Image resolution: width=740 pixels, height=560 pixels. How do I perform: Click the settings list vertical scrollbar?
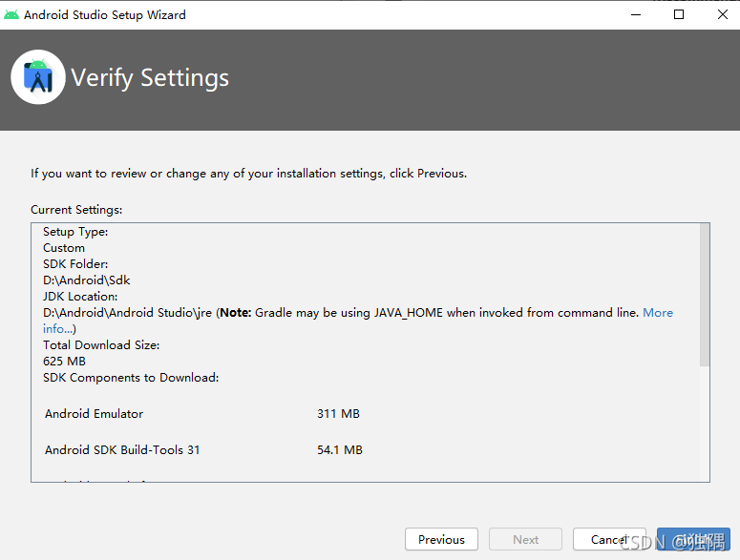pos(705,295)
